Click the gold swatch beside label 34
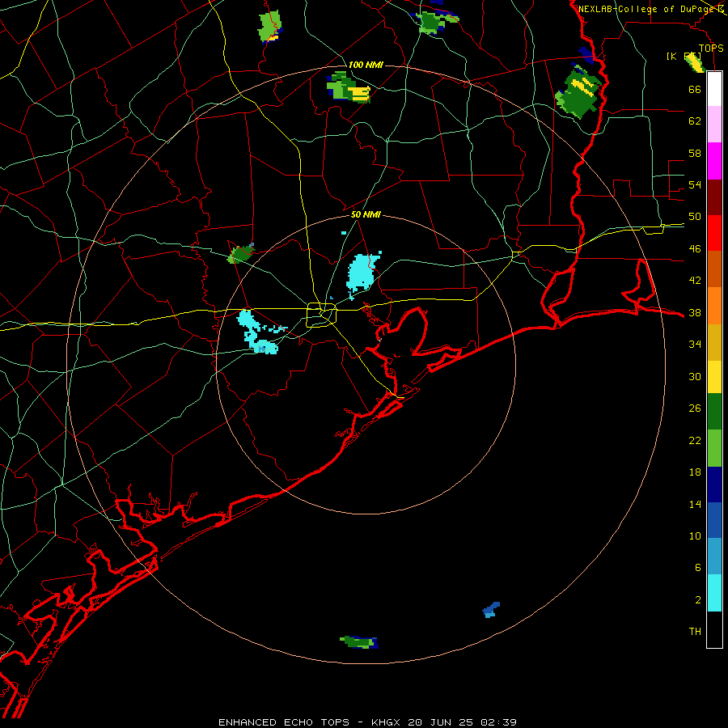This screenshot has width=728, height=728. 714,342
